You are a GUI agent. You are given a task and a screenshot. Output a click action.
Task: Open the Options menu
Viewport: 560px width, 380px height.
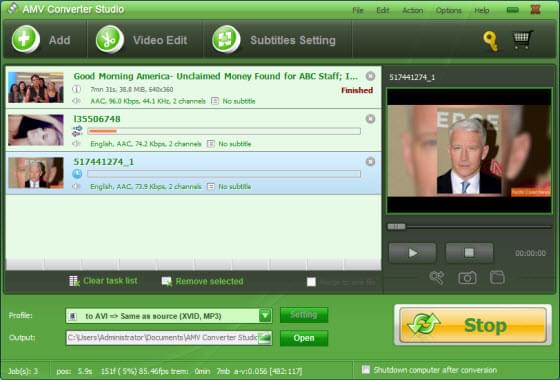[x=449, y=10]
